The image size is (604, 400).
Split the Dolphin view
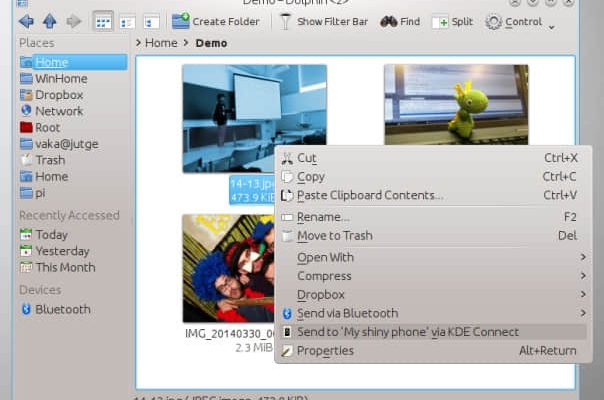point(453,22)
